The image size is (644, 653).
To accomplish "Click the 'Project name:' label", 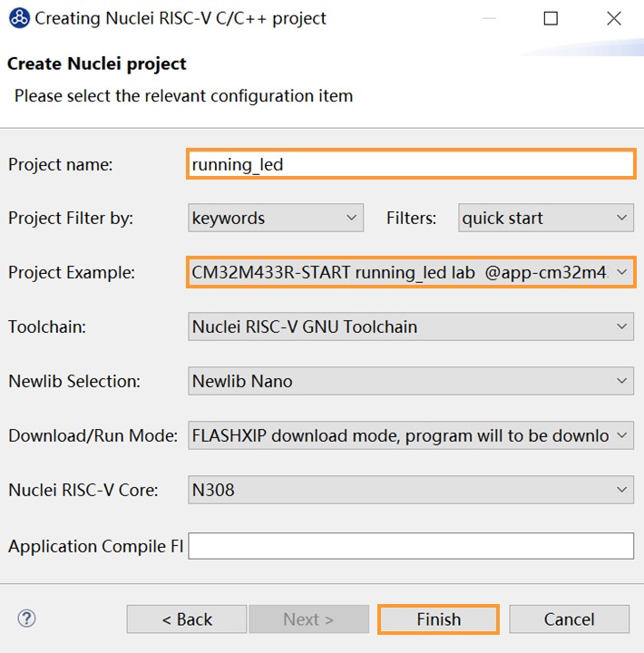I will 61,164.
